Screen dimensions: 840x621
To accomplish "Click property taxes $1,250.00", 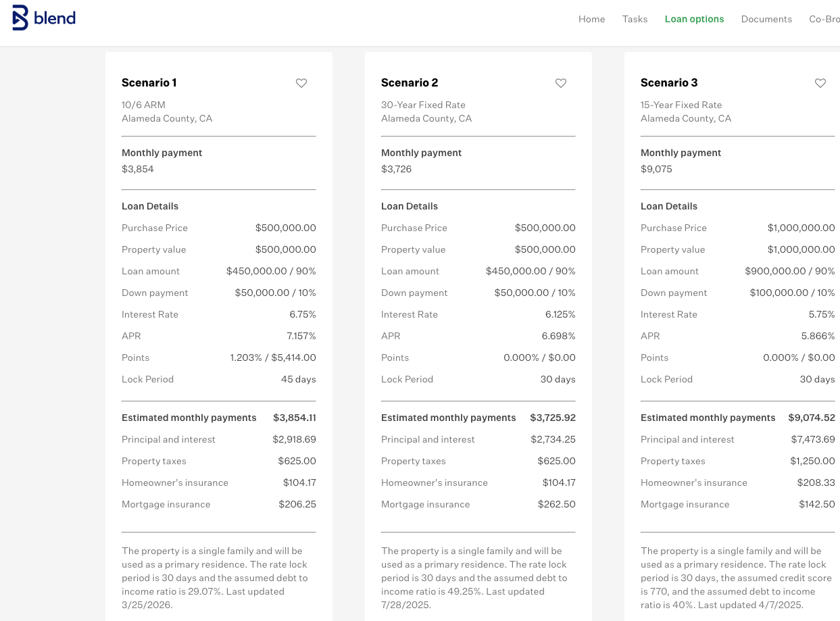I will pyautogui.click(x=813, y=461).
